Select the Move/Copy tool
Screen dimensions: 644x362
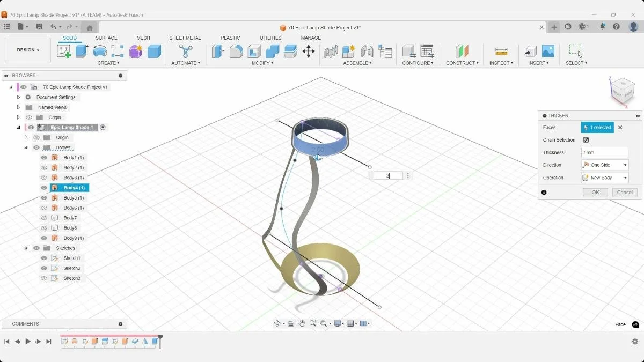click(309, 51)
